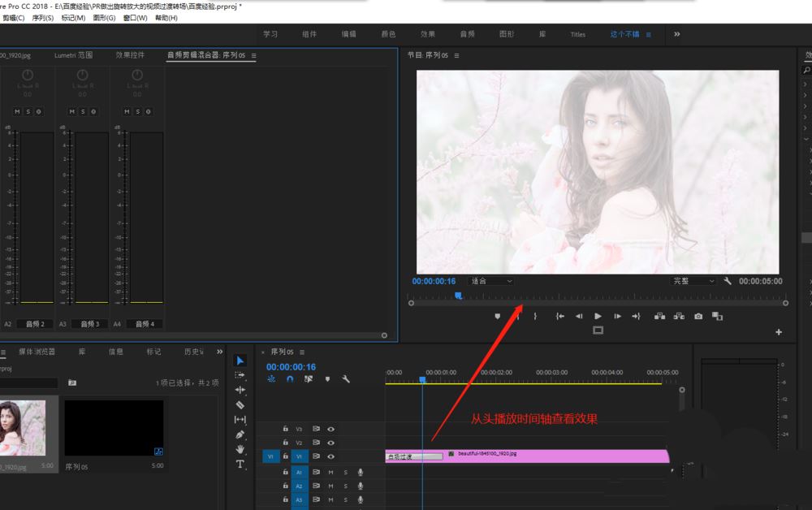The height and width of the screenshot is (510, 812).
Task: Expand workspace overflow chevrons
Action: coord(677,34)
